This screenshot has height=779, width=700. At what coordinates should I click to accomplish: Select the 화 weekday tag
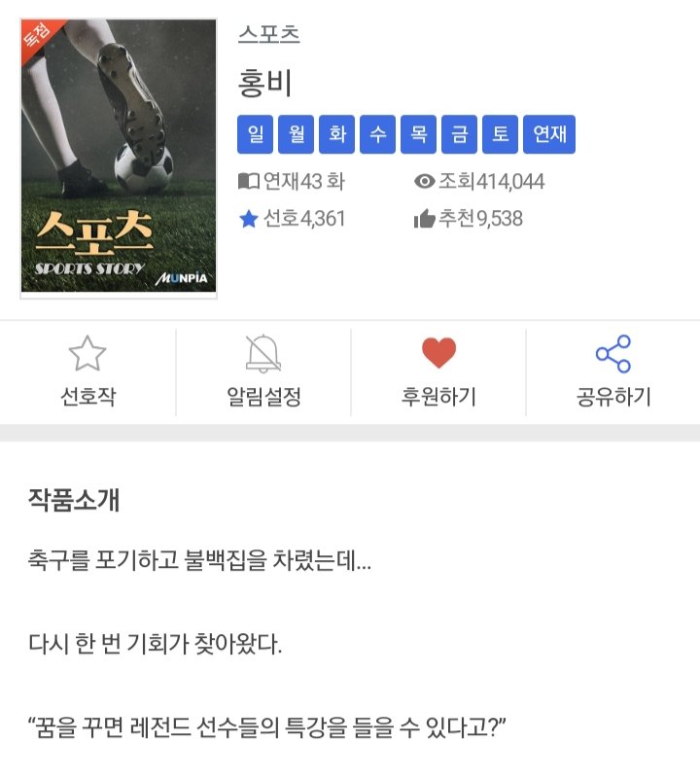[x=336, y=134]
